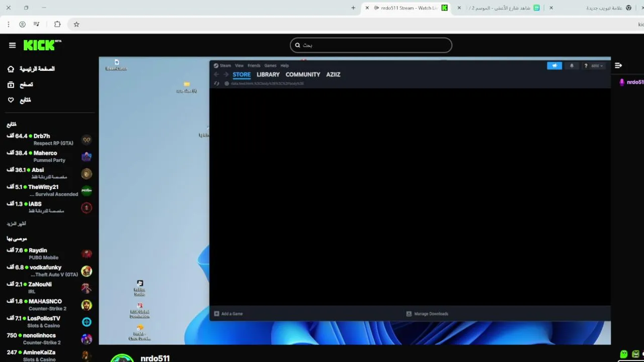
Task: Open Absi channel in sidebar
Action: (x=49, y=173)
